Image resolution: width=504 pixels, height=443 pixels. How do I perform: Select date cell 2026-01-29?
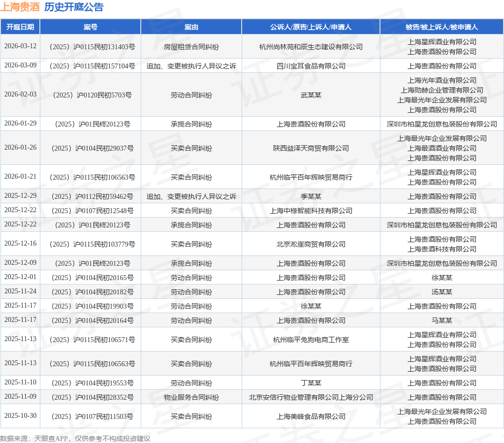[20, 124]
